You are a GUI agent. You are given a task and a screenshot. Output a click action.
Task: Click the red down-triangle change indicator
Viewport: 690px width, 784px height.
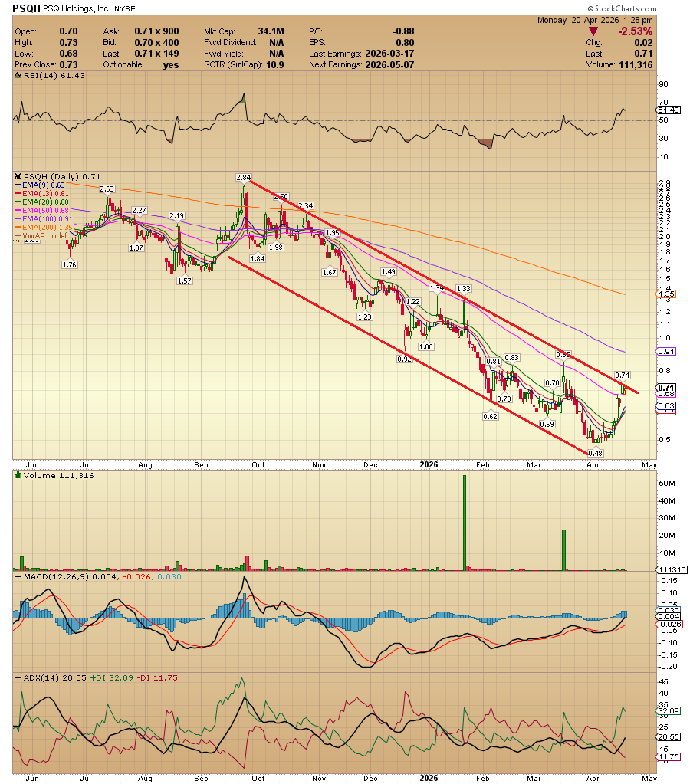pyautogui.click(x=593, y=31)
